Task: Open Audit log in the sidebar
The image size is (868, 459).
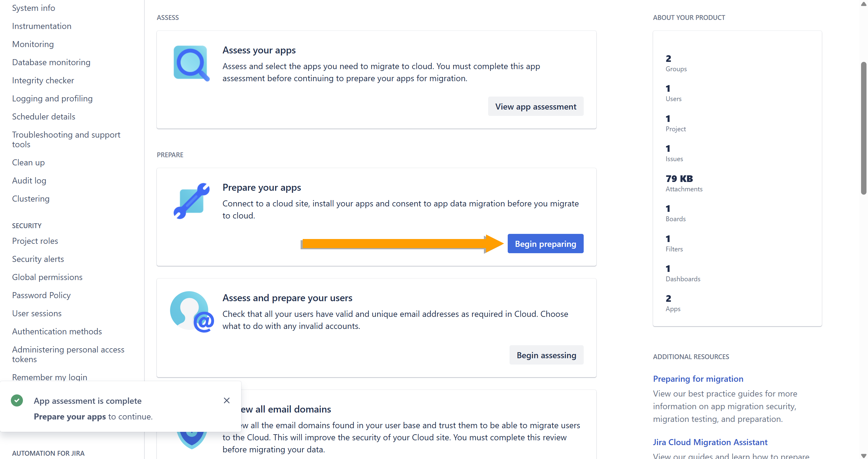Action: point(29,180)
